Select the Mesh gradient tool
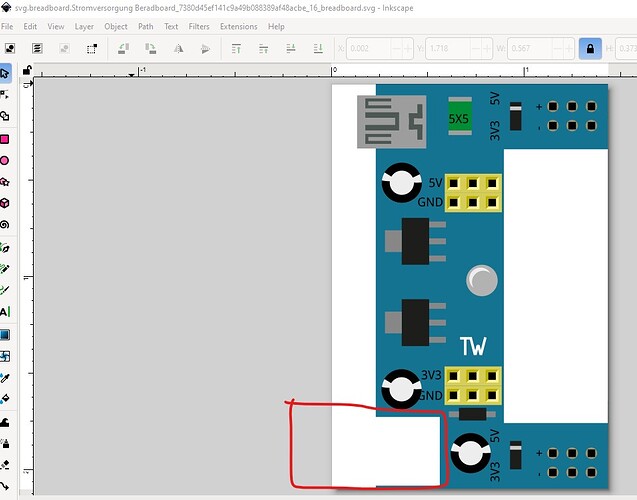 pyautogui.click(x=5, y=356)
